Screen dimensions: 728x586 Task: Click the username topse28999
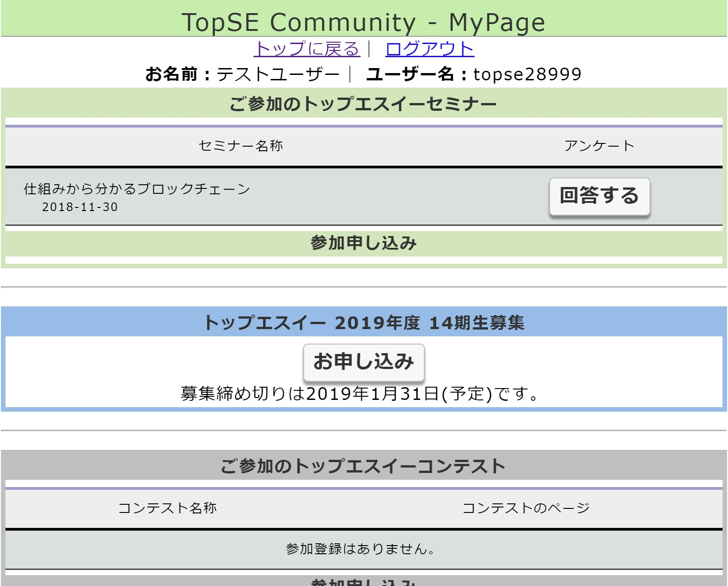click(527, 74)
